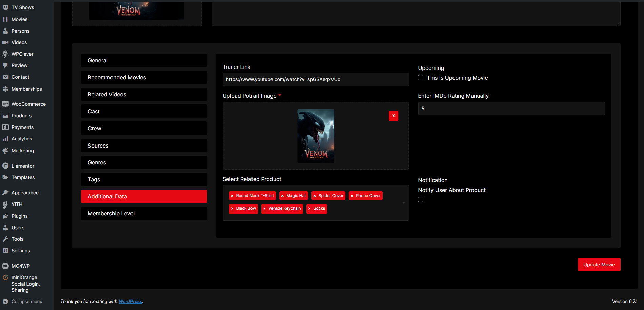Screen dimensions: 644x310
Task: Open Templates folder icon
Action: (x=5, y=177)
